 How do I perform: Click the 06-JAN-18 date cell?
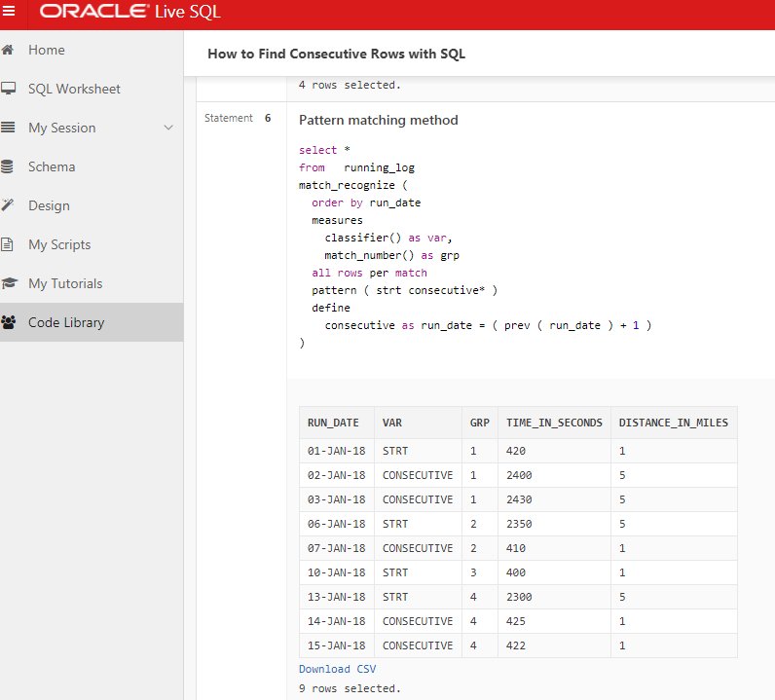tap(337, 524)
